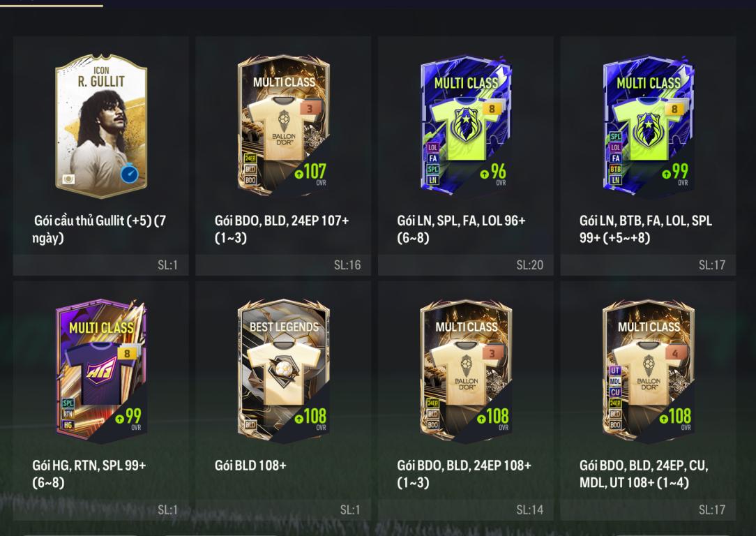Click the LOL badge on the 96 OVR pack

[x=433, y=147]
